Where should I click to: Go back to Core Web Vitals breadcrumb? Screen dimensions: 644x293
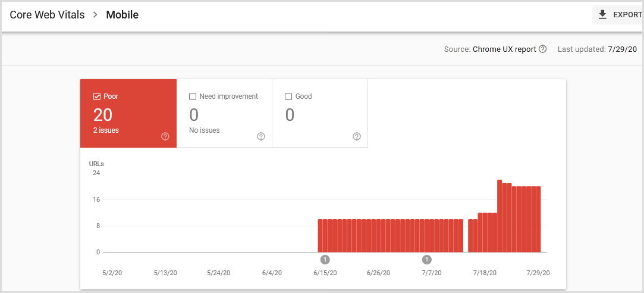tap(47, 15)
